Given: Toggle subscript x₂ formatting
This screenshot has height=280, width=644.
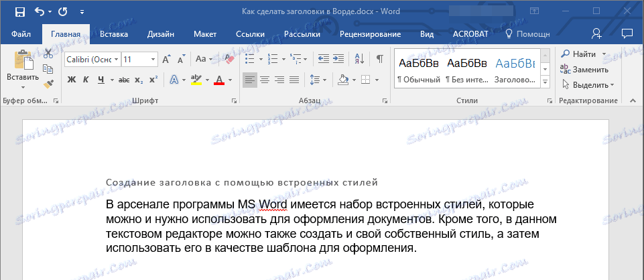Looking at the screenshot, I should [x=139, y=80].
